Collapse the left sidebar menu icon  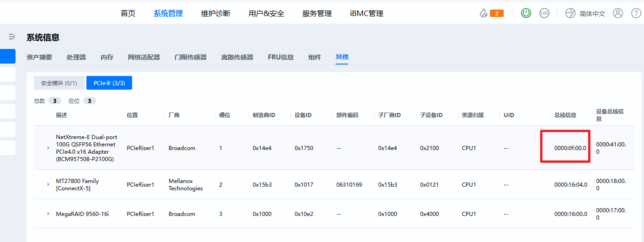[x=12, y=37]
